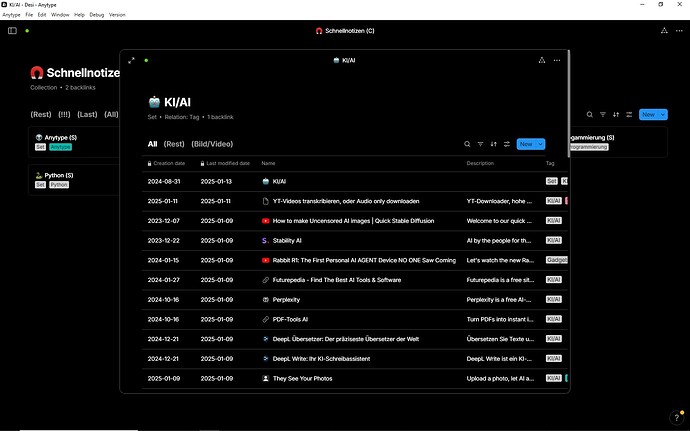Toggle the sidebar panel icon
The height and width of the screenshot is (431, 690).
(12, 31)
